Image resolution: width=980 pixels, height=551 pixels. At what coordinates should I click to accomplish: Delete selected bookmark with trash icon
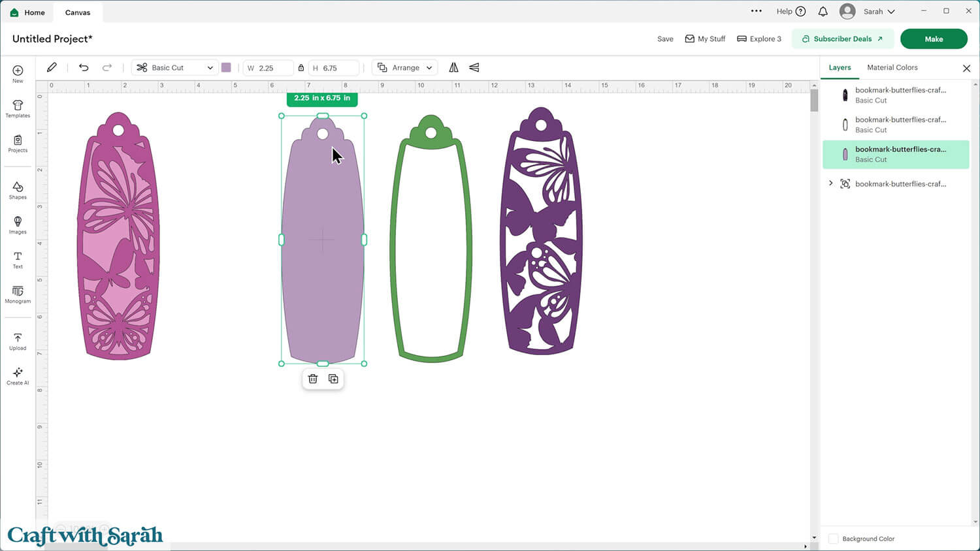(x=313, y=379)
